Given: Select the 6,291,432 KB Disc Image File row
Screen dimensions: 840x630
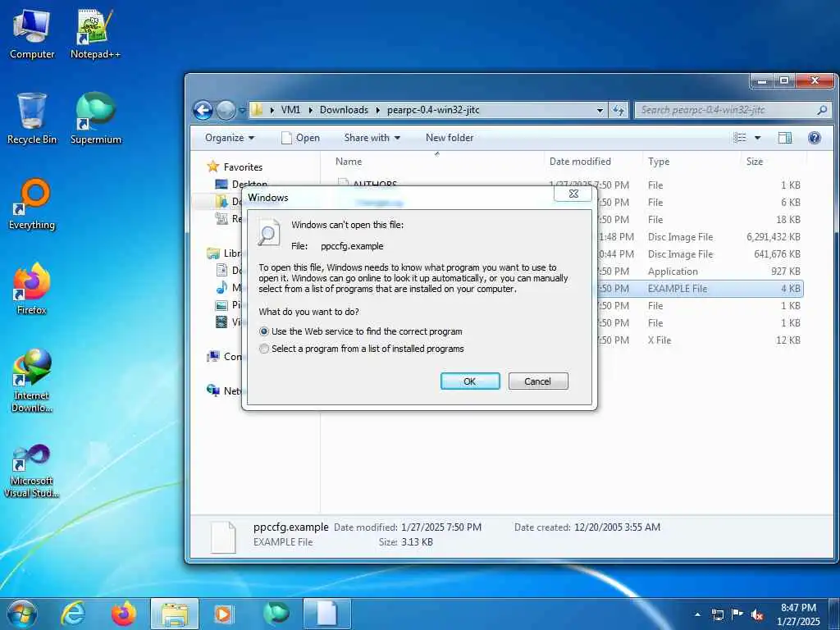Looking at the screenshot, I should [x=701, y=237].
